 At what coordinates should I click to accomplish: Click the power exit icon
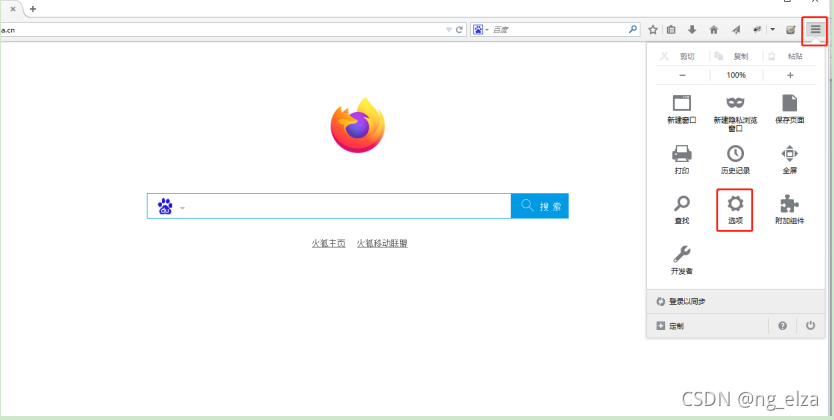[x=810, y=326]
